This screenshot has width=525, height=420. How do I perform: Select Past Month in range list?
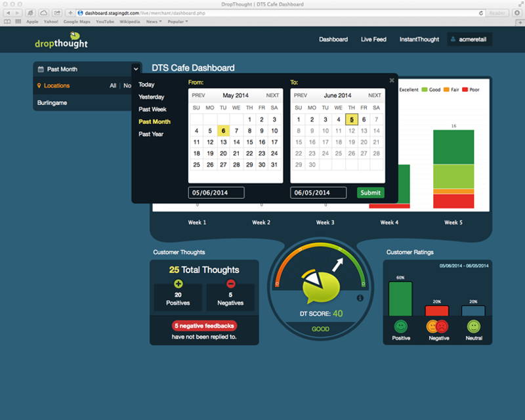pos(154,121)
